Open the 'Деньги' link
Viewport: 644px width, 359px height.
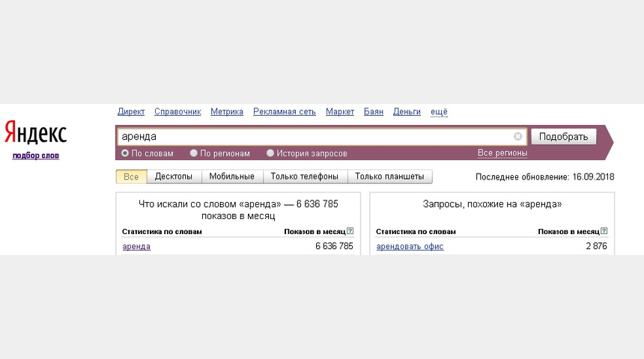pyautogui.click(x=407, y=111)
